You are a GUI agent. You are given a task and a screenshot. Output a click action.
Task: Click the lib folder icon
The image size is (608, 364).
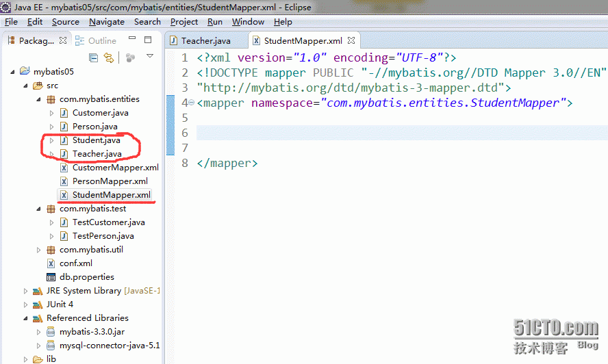38,359
